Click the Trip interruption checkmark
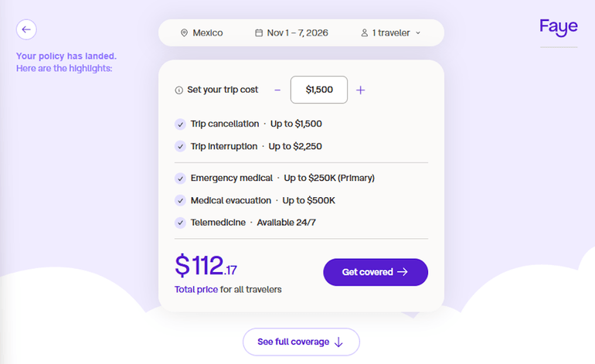The width and height of the screenshot is (595, 364). coord(180,146)
